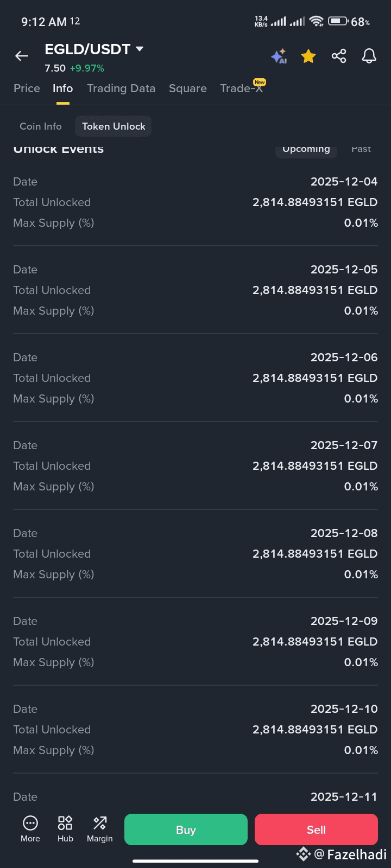Viewport: 391px width, 868px height.
Task: Tap the red Sell button
Action: 316,829
